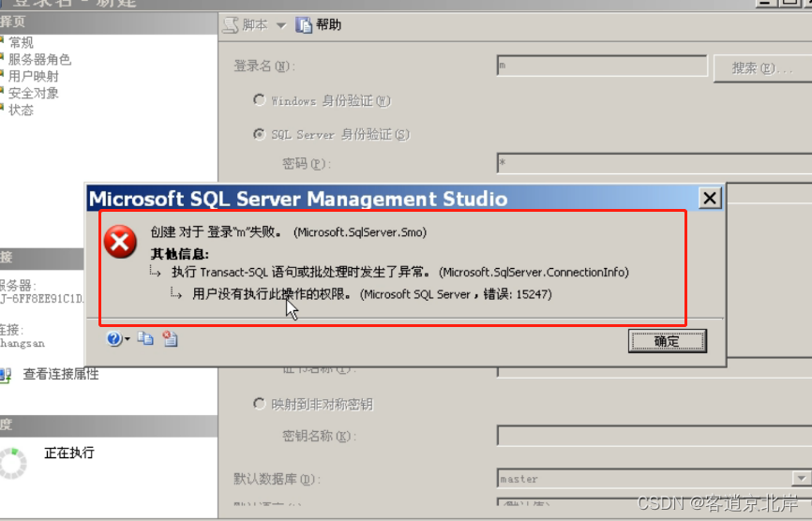The height and width of the screenshot is (521, 812).
Task: Open 帮助 help in toolbar
Action: coord(319,25)
